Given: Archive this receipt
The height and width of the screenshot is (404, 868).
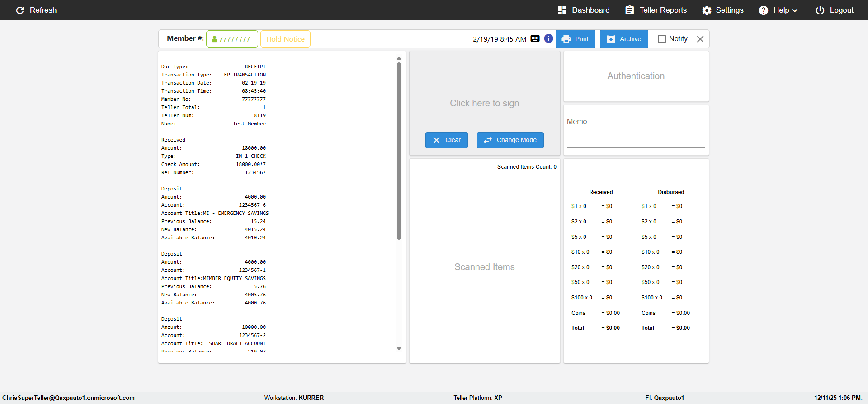Looking at the screenshot, I should [x=624, y=39].
